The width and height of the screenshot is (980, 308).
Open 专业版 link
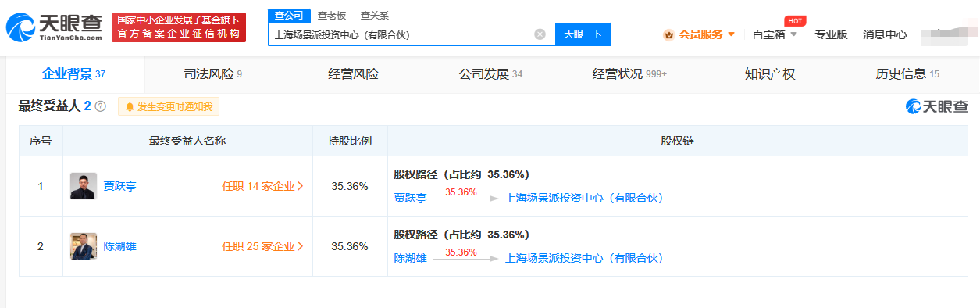(831, 34)
